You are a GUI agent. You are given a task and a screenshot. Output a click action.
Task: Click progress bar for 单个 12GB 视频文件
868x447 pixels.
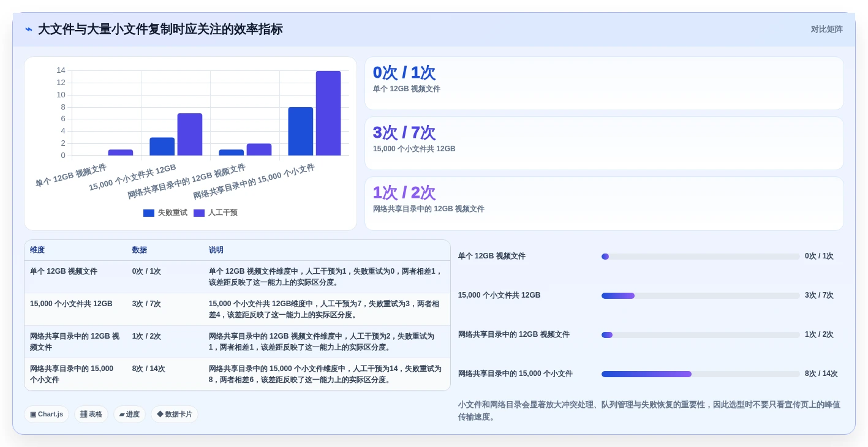pyautogui.click(x=701, y=257)
